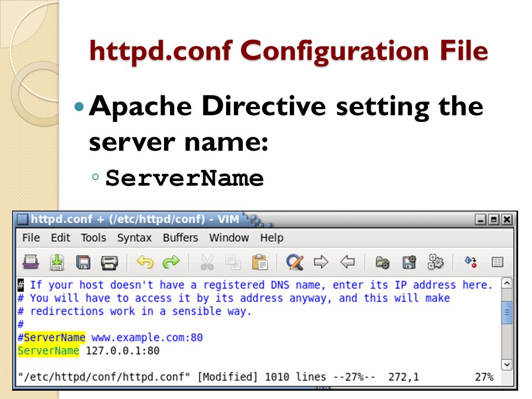532x399 pixels.
Task: Undo the last change
Action: [145, 262]
